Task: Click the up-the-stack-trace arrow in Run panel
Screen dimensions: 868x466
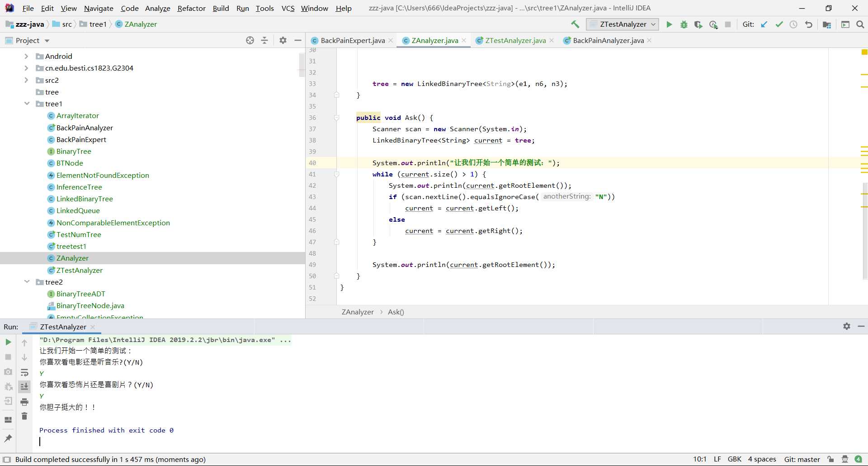Action: [x=24, y=342]
